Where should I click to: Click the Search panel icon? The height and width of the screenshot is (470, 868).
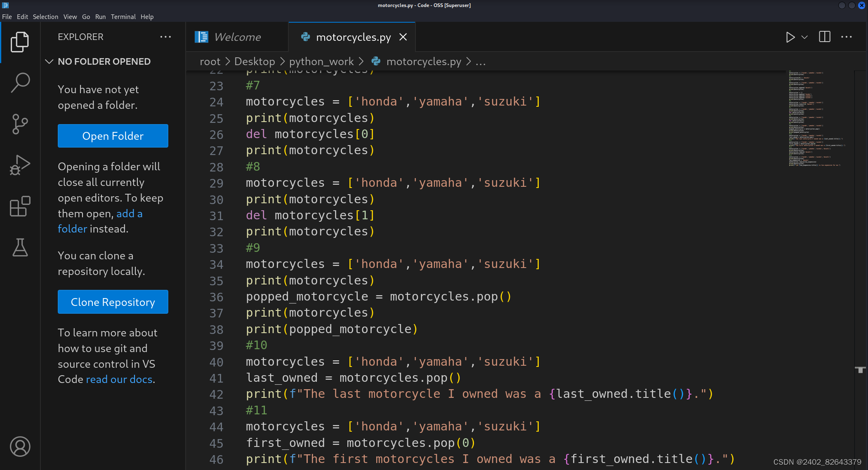[20, 81]
